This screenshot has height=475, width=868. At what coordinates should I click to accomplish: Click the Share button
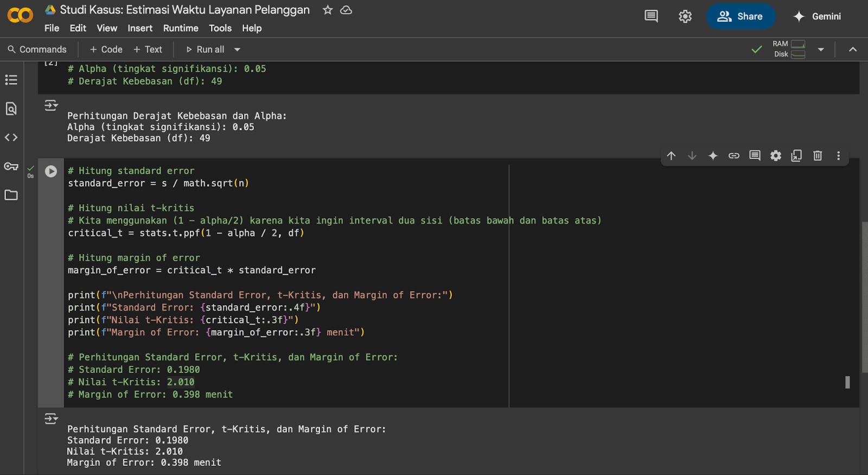point(741,17)
